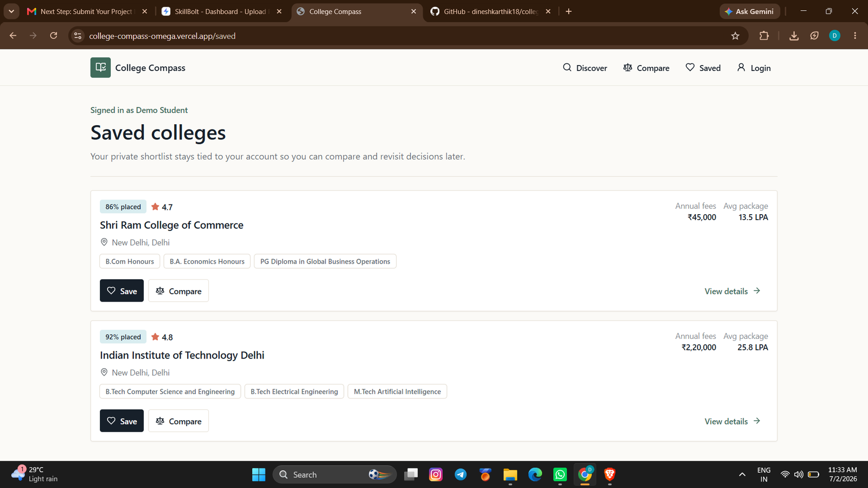The width and height of the screenshot is (868, 488).
Task: Open Telegram from the taskbar
Action: point(461,474)
